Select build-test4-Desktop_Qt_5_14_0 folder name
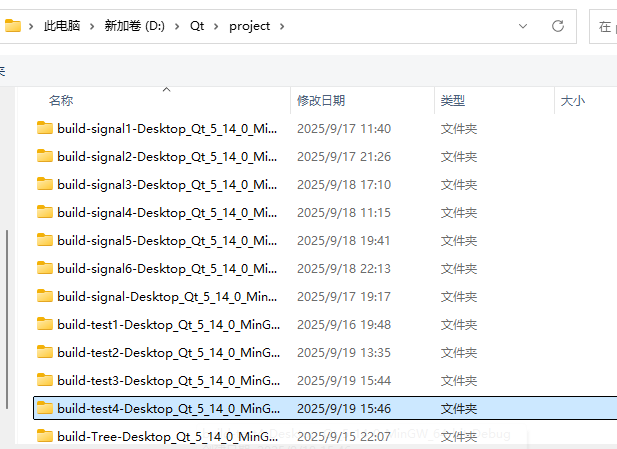 [x=168, y=409]
